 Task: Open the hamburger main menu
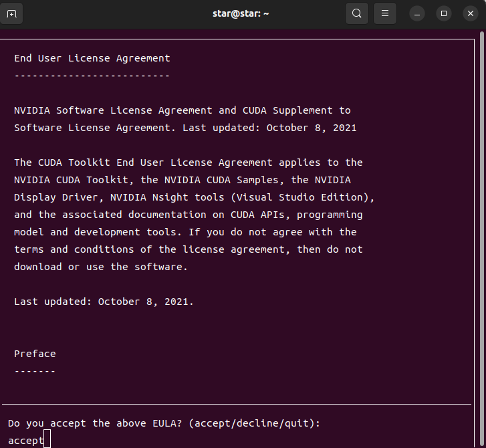tap(385, 13)
